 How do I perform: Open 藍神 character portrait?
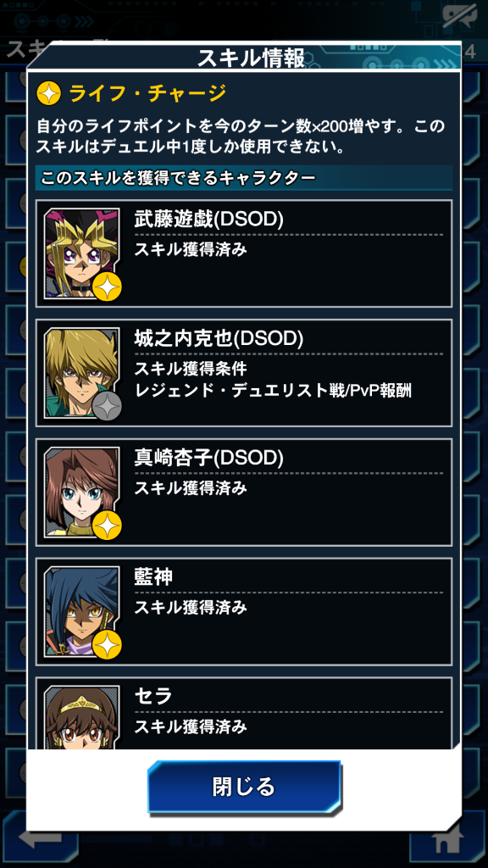coord(82,612)
